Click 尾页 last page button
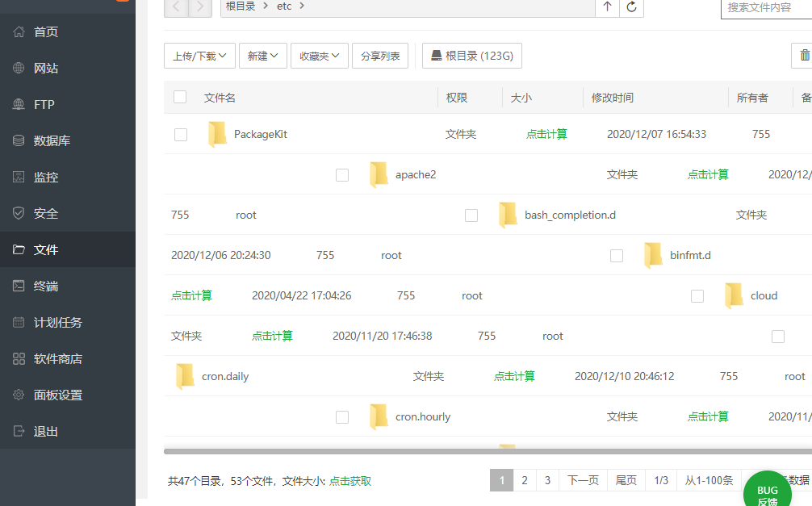 click(x=626, y=480)
